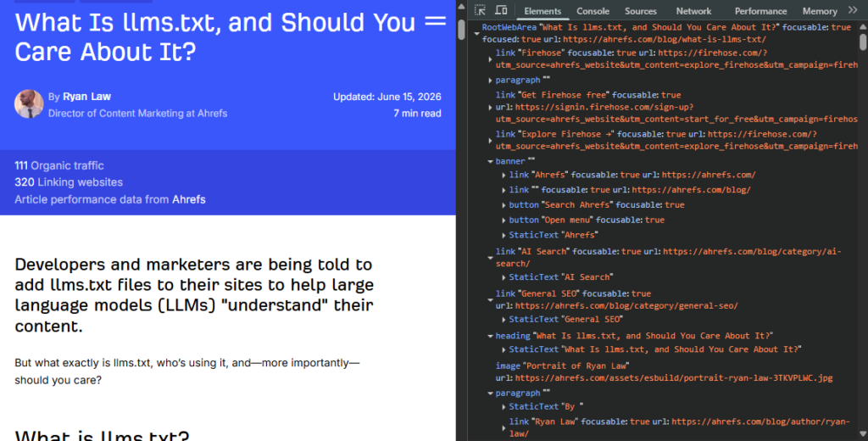
Task: Switch to the Elements tab
Action: 542,11
